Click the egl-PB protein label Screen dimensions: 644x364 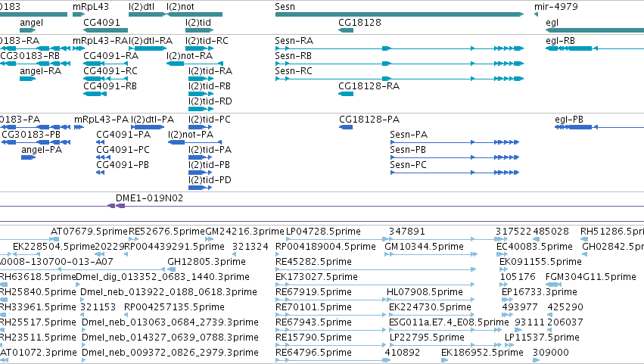(x=569, y=120)
